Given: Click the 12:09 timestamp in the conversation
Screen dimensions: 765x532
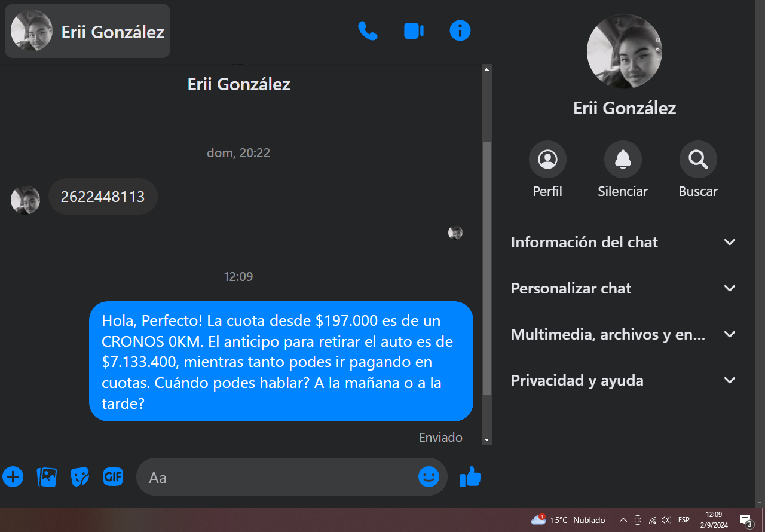Looking at the screenshot, I should pos(238,277).
